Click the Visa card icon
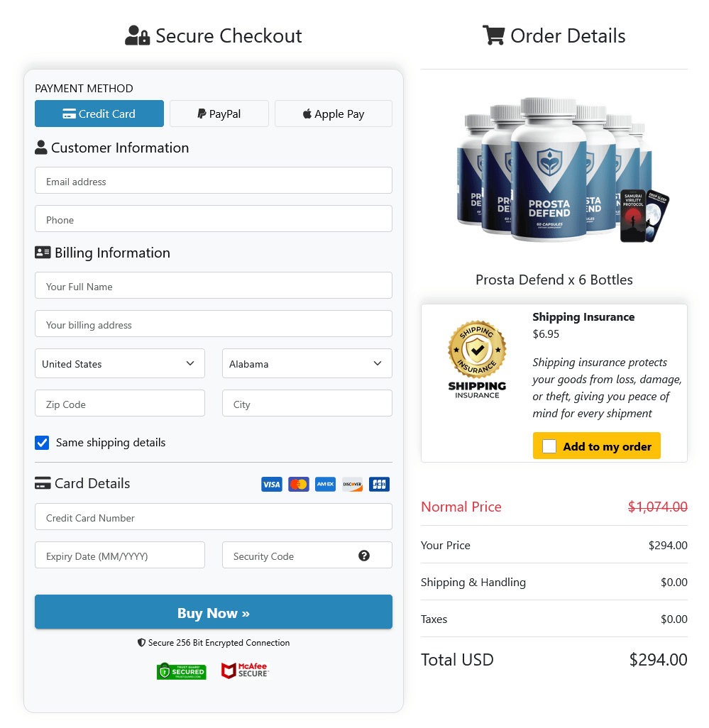Screen dimensions: 709x728 [x=271, y=484]
